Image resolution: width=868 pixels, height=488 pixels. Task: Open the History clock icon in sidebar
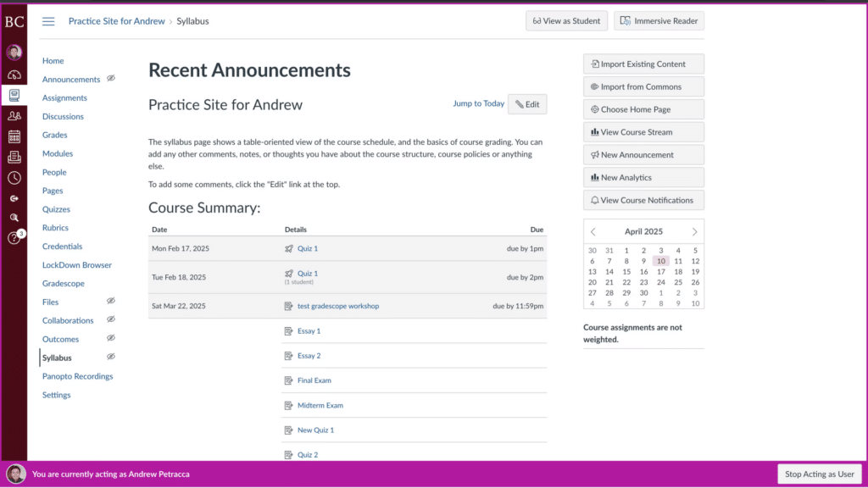coord(14,178)
